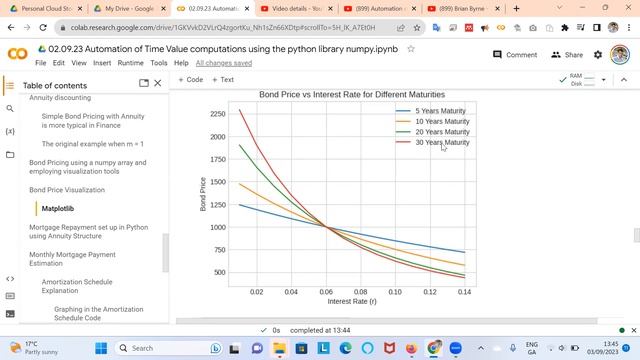This screenshot has width=640, height=360.
Task: Switch to the Video details YouTube tab
Action: click(296, 9)
